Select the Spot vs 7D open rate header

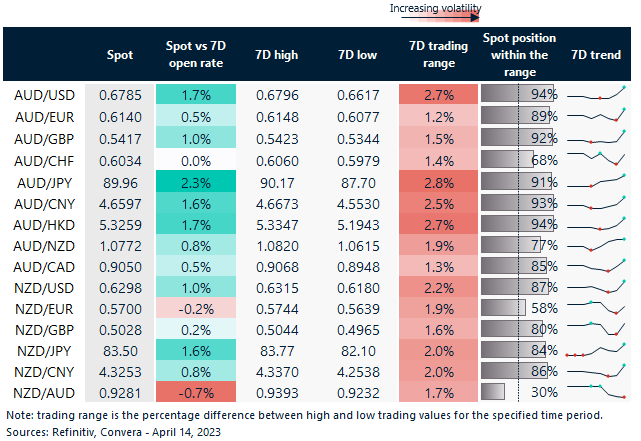click(x=194, y=55)
